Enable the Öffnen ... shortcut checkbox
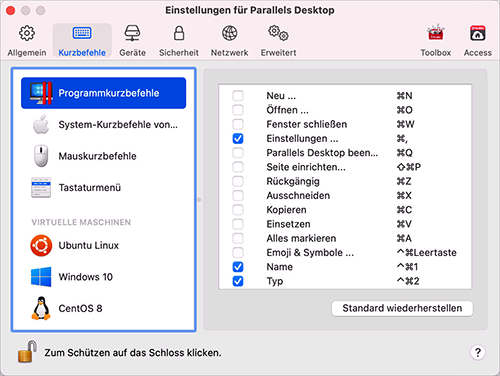The image size is (500, 376). click(x=238, y=110)
